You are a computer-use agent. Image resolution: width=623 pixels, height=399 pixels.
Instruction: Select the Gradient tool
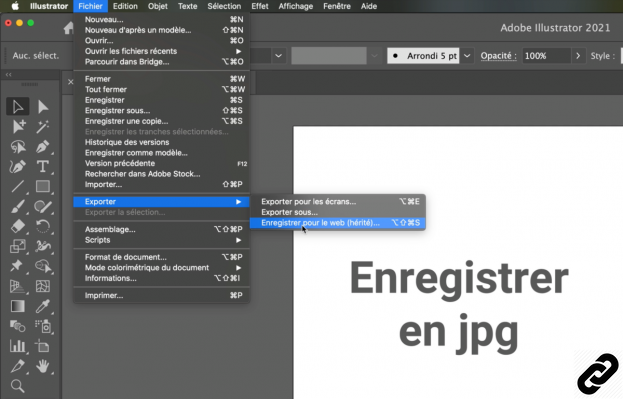pos(17,306)
